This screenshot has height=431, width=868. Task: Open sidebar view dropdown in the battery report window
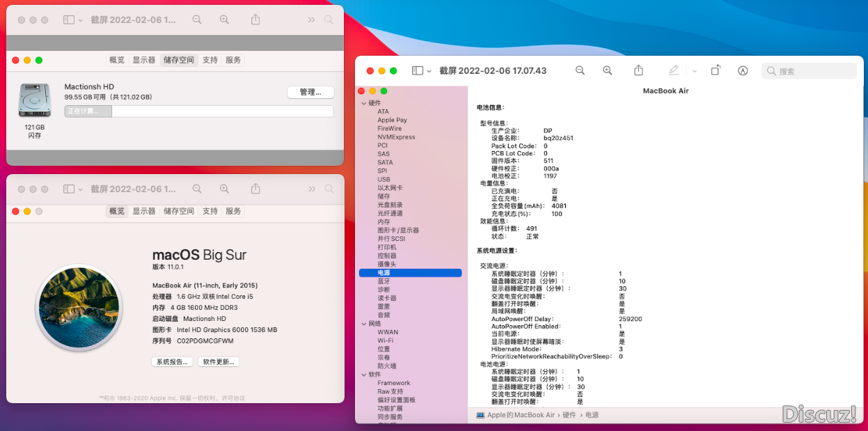click(x=422, y=71)
